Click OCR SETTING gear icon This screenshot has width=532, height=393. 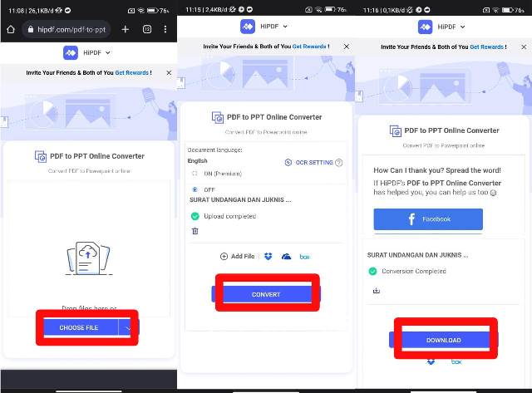coord(288,162)
